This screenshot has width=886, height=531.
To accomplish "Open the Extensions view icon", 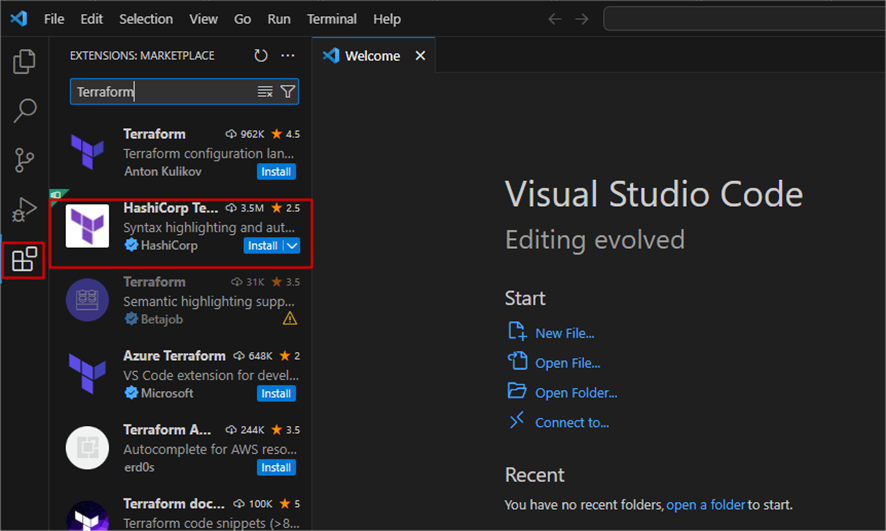I will pyautogui.click(x=24, y=259).
